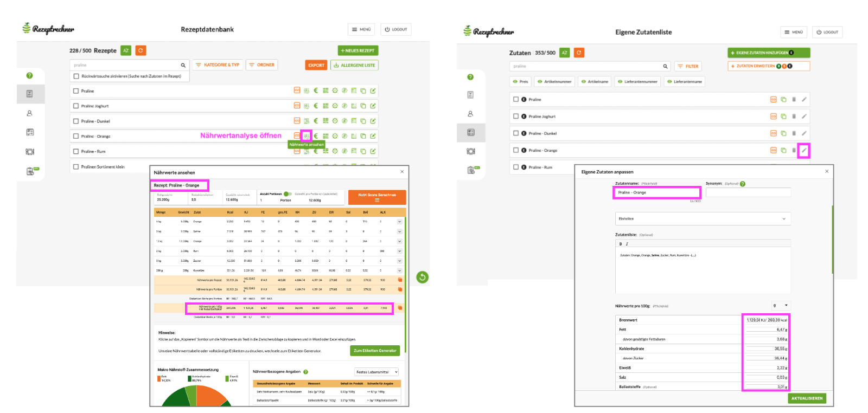Open edit icon for Praline - Dunkel recipe
Image resolution: width=868 pixels, height=413 pixels.
point(373,121)
